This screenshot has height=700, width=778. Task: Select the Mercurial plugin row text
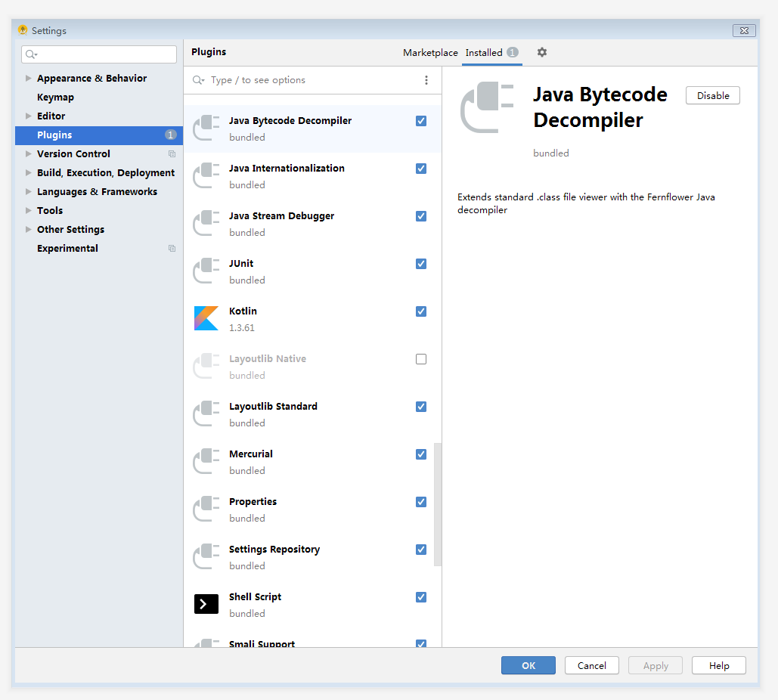point(251,454)
